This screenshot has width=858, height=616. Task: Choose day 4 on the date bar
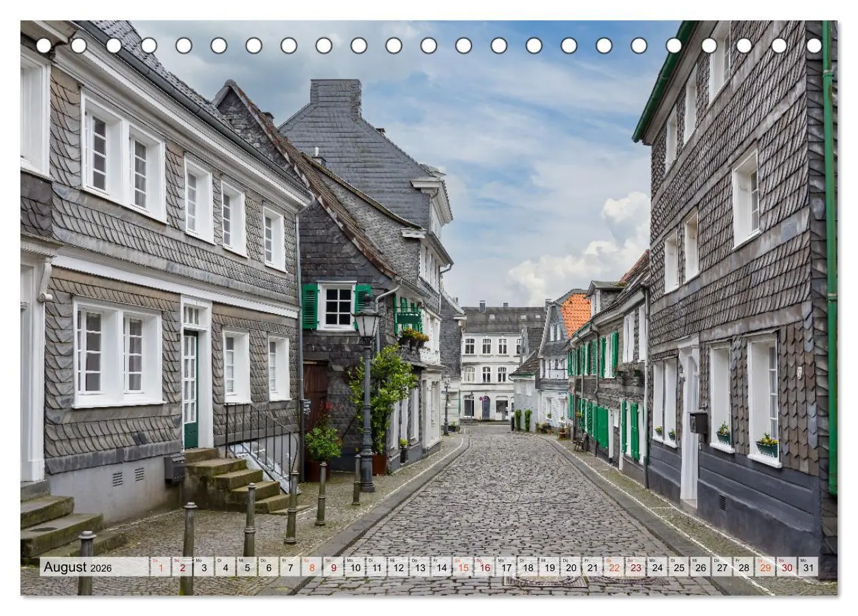tap(225, 567)
